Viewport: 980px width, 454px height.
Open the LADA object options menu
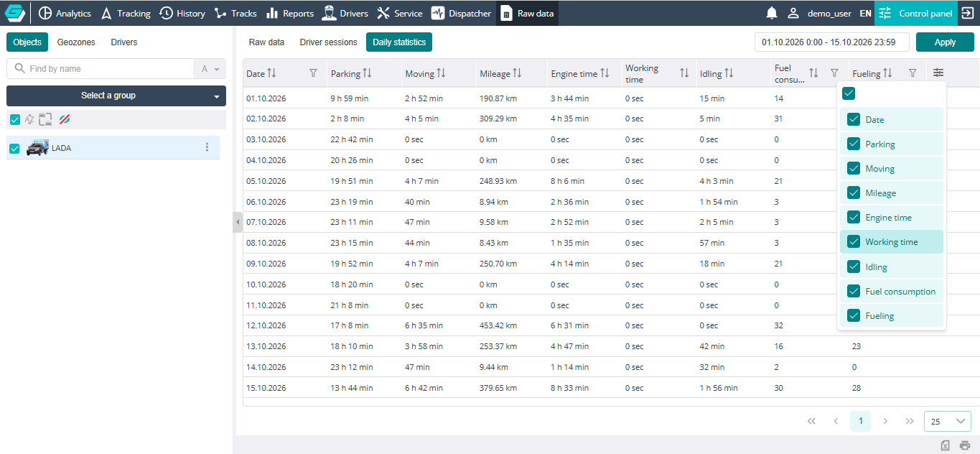[x=207, y=147]
